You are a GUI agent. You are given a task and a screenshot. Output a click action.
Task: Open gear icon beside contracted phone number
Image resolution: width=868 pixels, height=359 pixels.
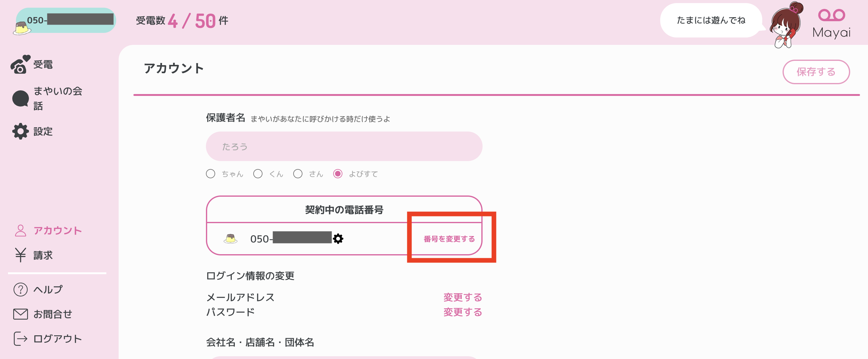point(338,239)
